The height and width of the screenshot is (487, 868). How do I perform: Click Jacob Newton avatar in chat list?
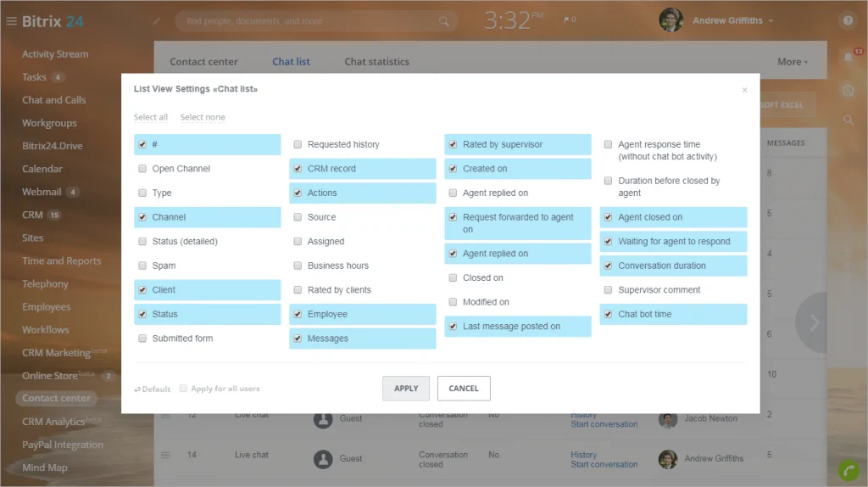668,419
